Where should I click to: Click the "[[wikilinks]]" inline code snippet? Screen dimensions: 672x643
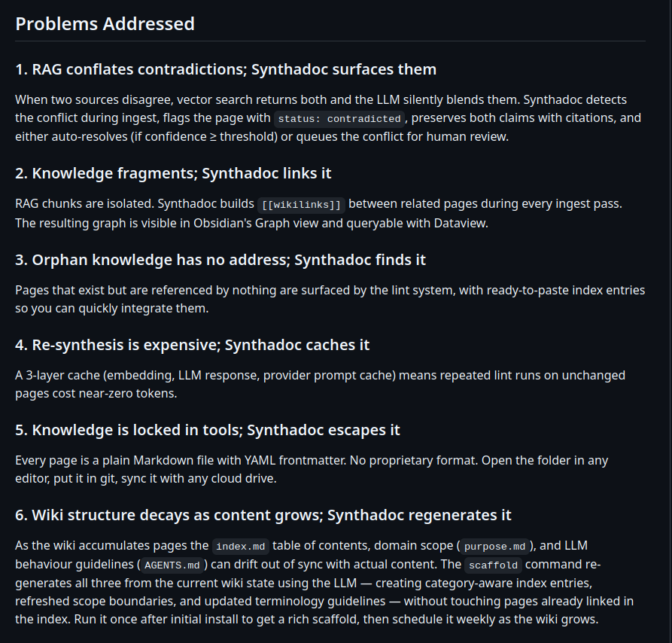pos(301,205)
